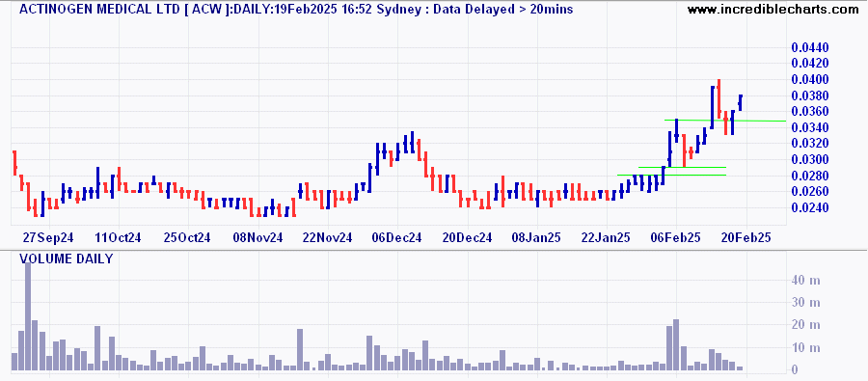Click the 22Jan25 date label
This screenshot has width=868, height=381.
coord(606,237)
